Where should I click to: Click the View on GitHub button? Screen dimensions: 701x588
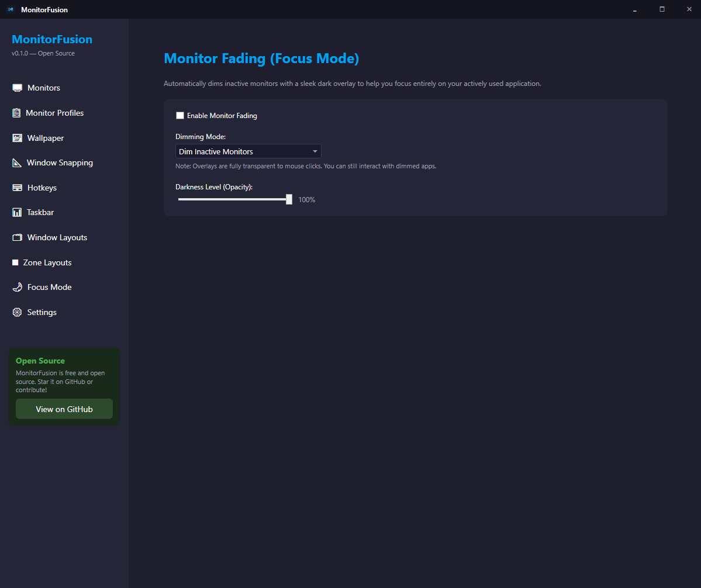64,409
